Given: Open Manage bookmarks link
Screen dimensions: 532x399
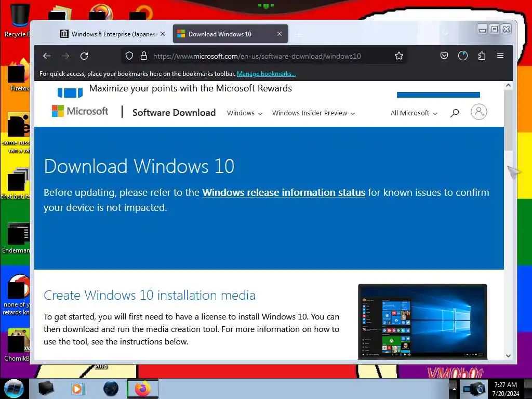Looking at the screenshot, I should (x=267, y=74).
